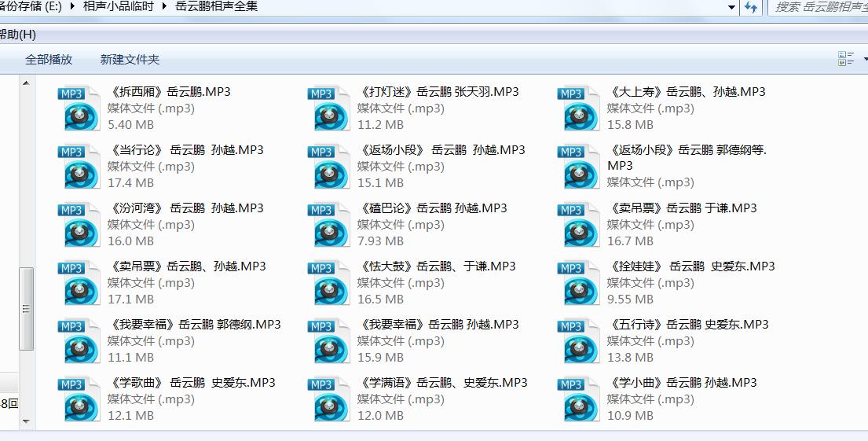Open address bar history dropdown arrow
The image size is (868, 441).
pyautogui.click(x=732, y=7)
